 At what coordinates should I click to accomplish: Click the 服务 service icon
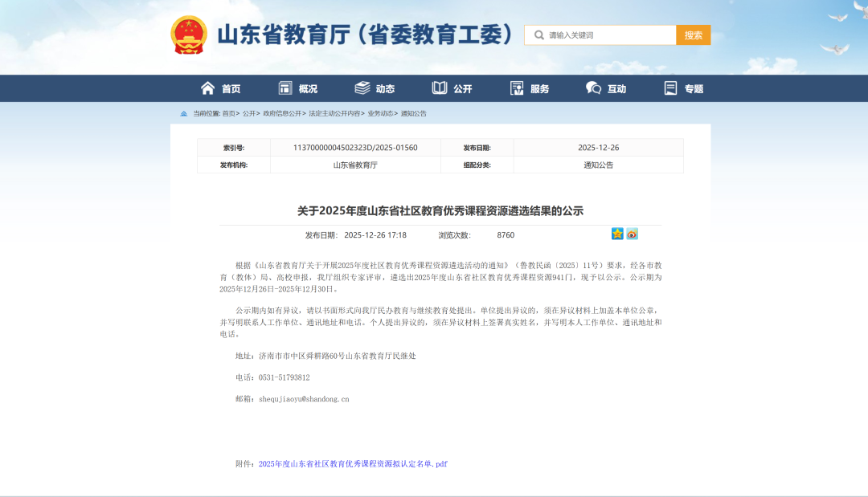click(x=517, y=88)
